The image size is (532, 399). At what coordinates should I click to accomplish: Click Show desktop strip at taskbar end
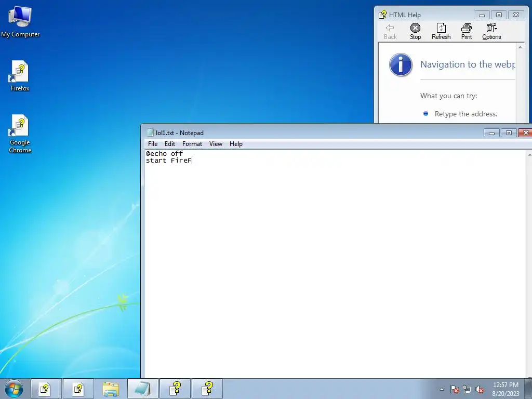(528, 389)
